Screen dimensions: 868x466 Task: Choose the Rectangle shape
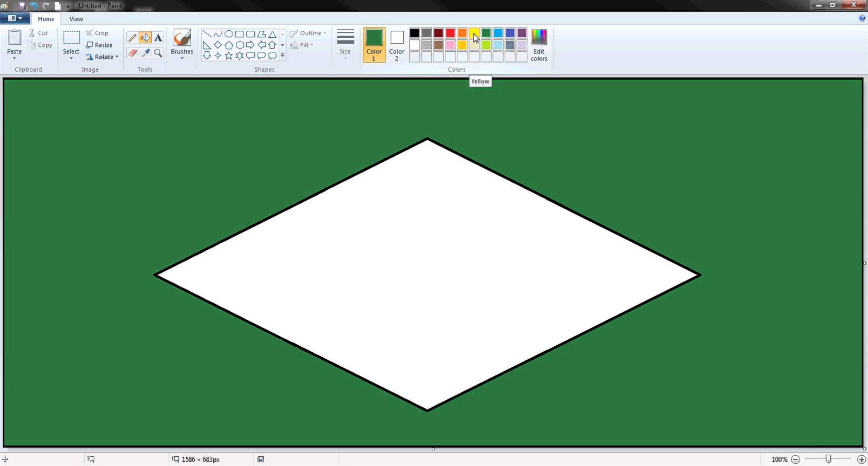[x=240, y=34]
